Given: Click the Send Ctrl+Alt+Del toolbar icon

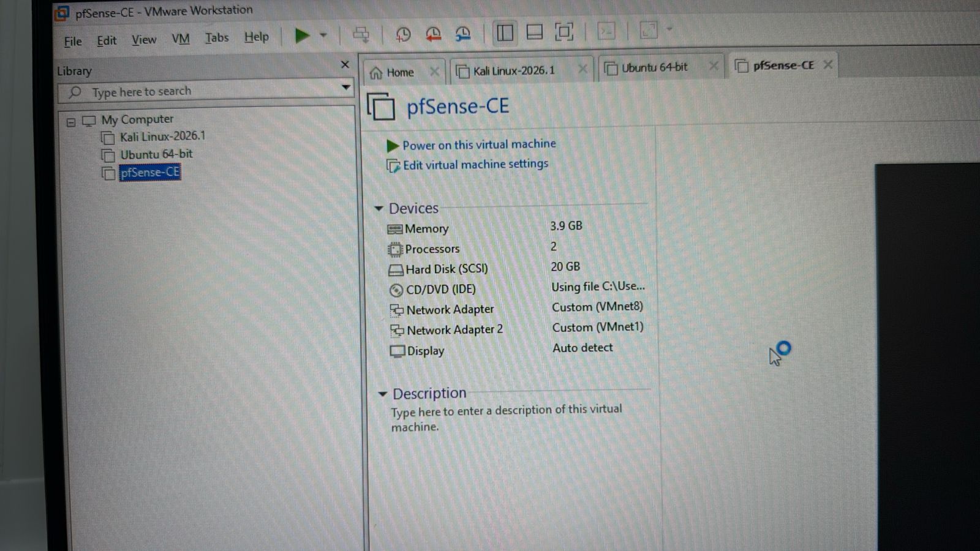Looking at the screenshot, I should click(x=361, y=34).
